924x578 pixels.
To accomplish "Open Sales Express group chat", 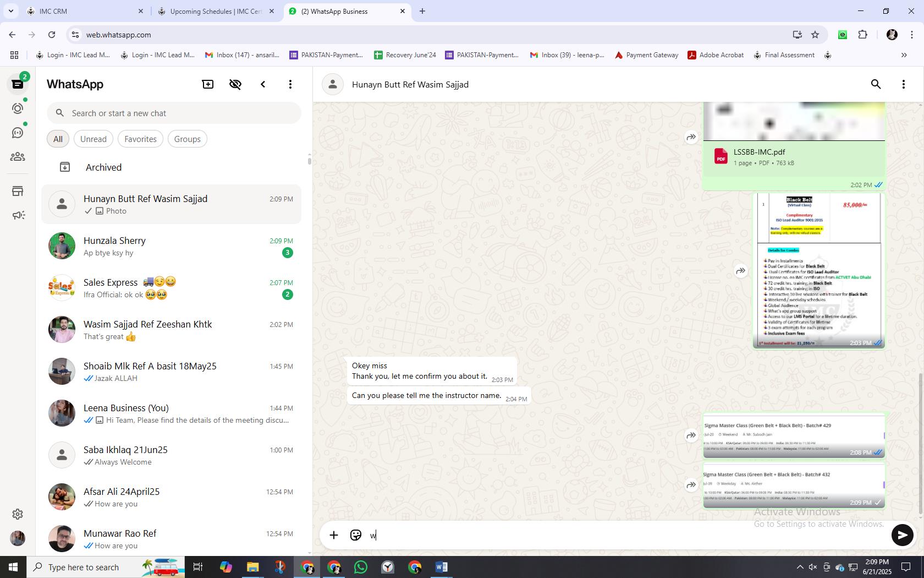I will point(171,288).
